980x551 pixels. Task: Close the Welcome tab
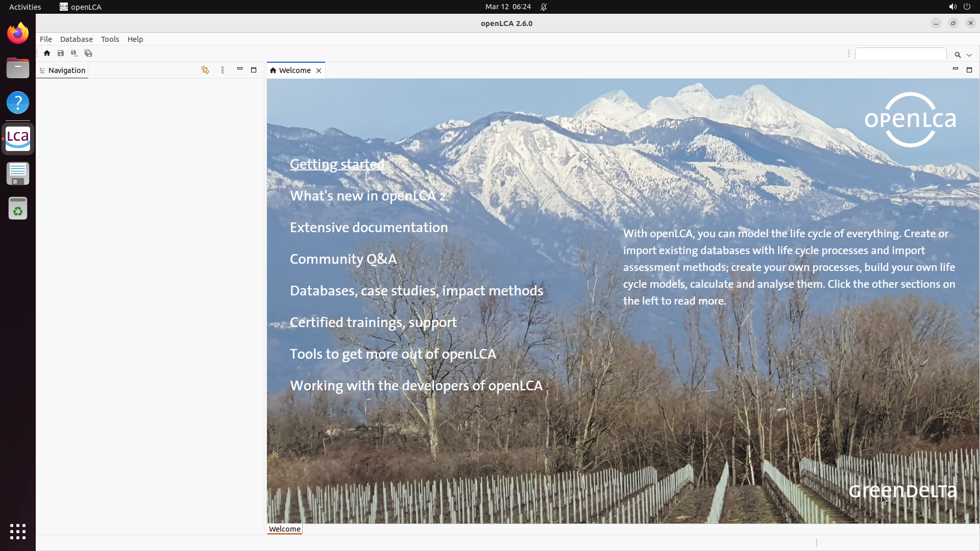[319, 71]
